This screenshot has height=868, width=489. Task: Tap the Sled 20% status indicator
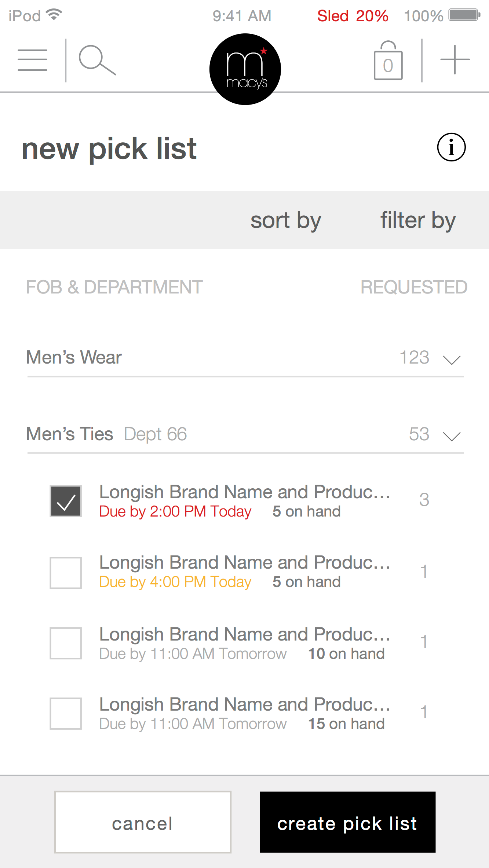click(353, 16)
